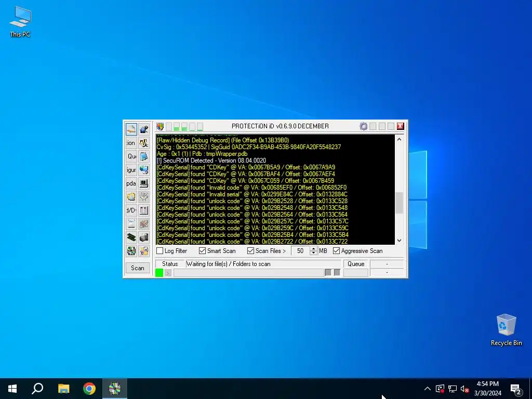
Task: Click the 'Pdb : tmpWrapper.pdb' log line
Action: click(x=202, y=154)
